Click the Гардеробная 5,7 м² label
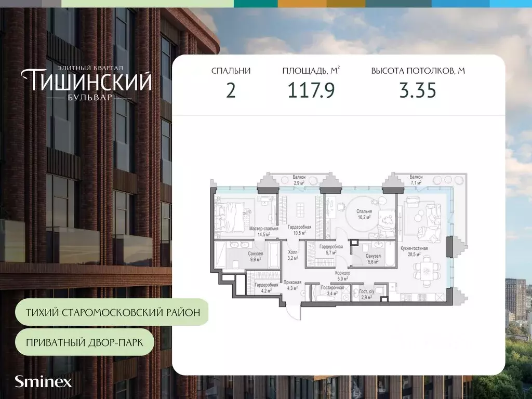The height and width of the screenshot is (399, 532). (331, 250)
